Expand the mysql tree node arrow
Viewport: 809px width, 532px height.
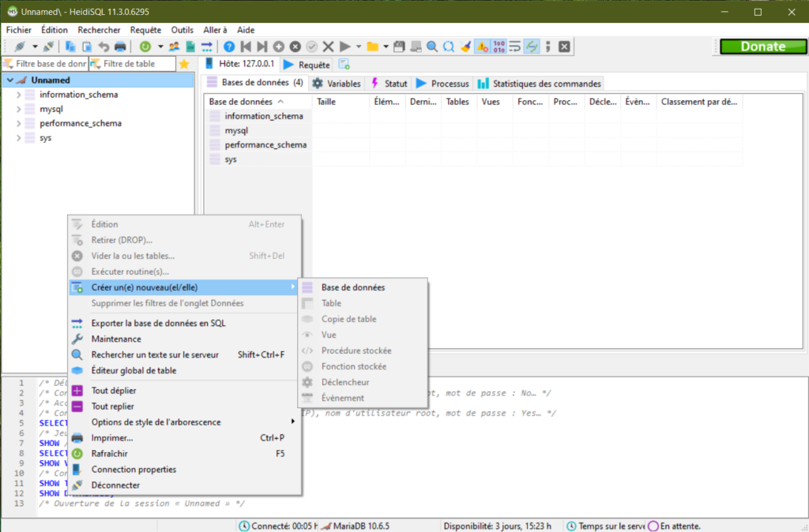(x=19, y=109)
